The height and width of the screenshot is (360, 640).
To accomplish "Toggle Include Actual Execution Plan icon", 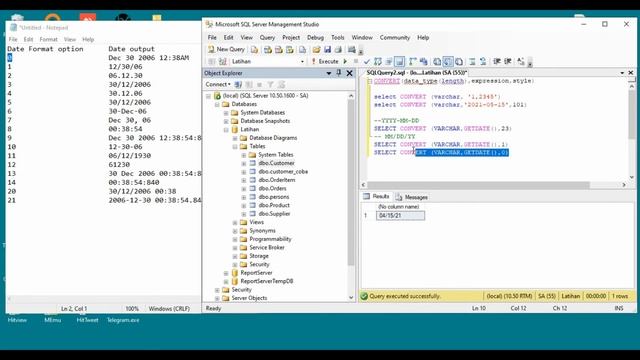I will 413,62.
